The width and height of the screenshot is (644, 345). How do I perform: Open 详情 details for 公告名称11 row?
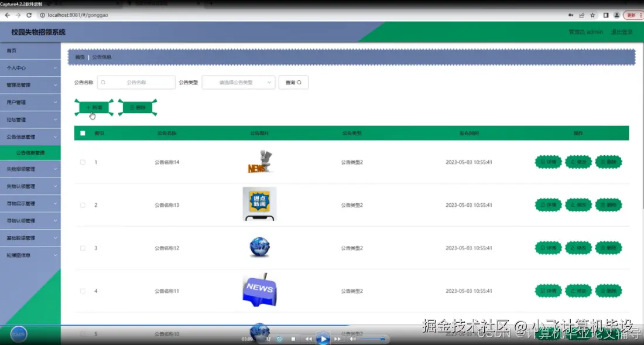tap(549, 291)
